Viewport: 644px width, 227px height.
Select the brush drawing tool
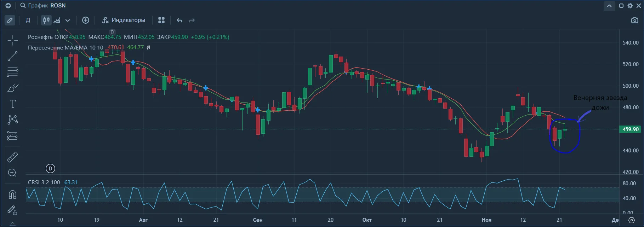pos(13,88)
